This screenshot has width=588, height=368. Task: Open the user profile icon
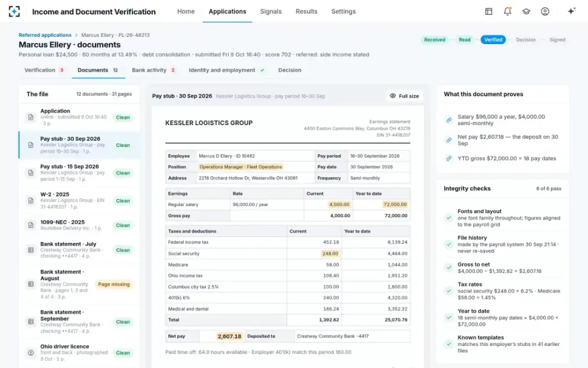[545, 11]
